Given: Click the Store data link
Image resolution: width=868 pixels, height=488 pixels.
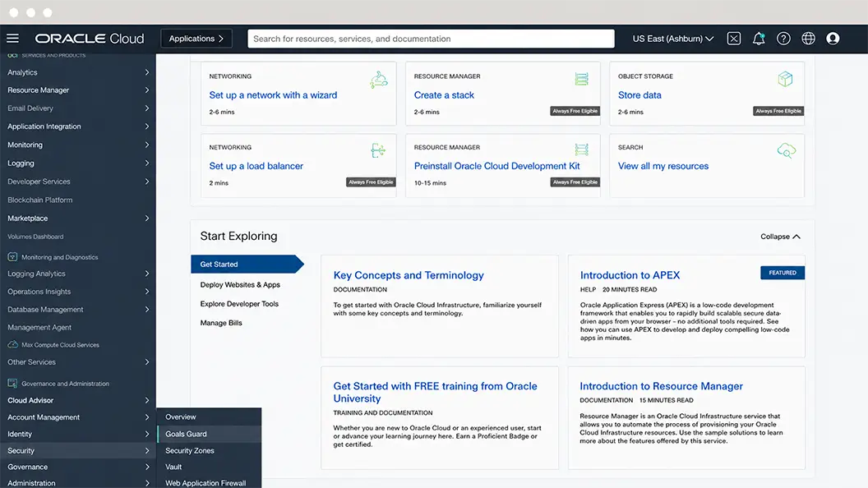Looking at the screenshot, I should click(639, 94).
